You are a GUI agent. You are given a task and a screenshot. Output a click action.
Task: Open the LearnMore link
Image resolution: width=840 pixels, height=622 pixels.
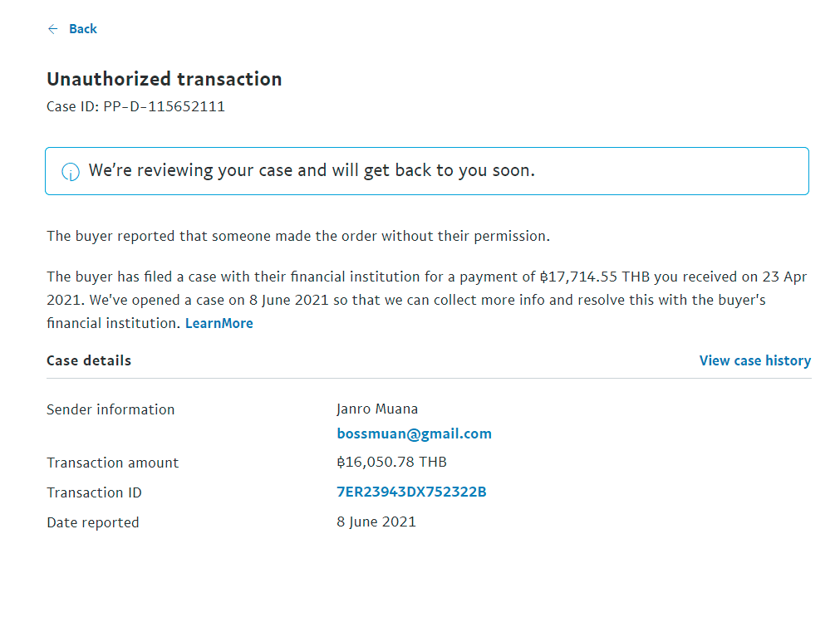pyautogui.click(x=219, y=323)
